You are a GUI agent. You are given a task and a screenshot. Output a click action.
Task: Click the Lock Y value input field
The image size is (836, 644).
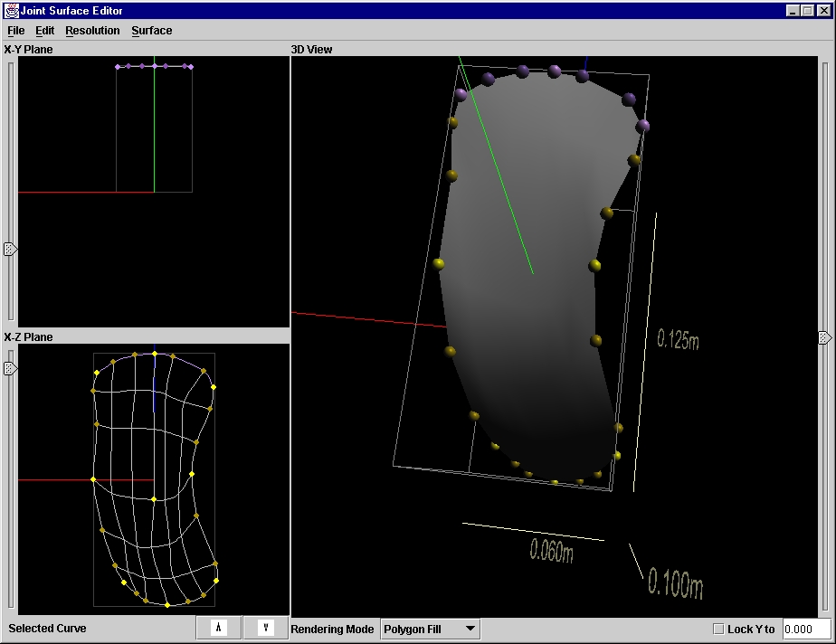pos(805,630)
